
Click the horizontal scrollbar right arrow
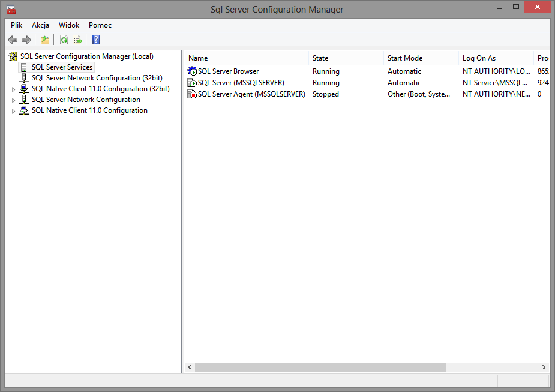coord(544,367)
